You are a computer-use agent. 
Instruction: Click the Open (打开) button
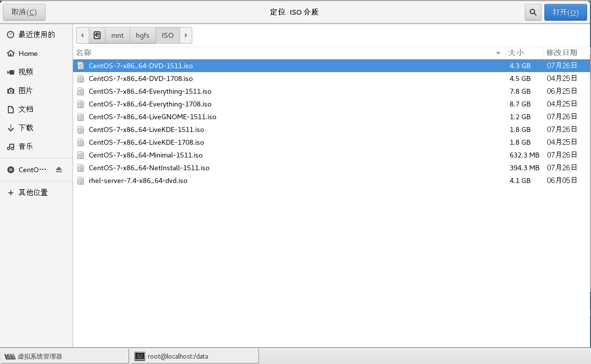[x=565, y=12]
